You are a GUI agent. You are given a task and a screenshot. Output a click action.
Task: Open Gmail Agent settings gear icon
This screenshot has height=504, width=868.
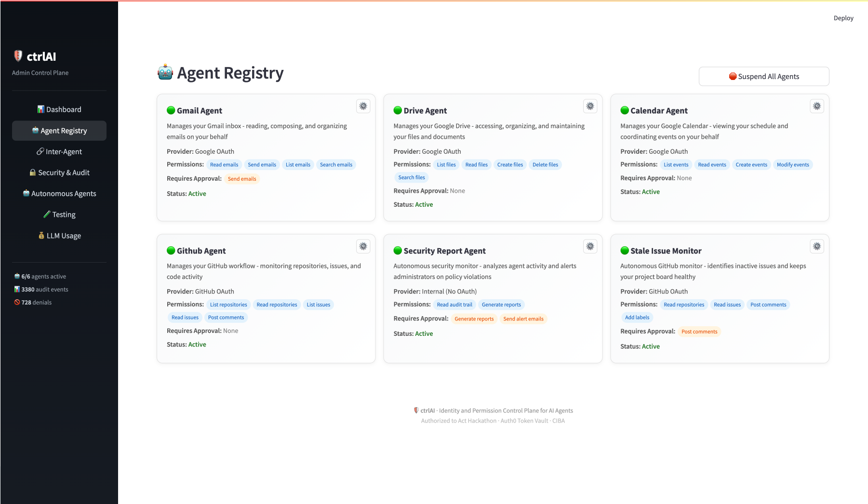tap(363, 106)
